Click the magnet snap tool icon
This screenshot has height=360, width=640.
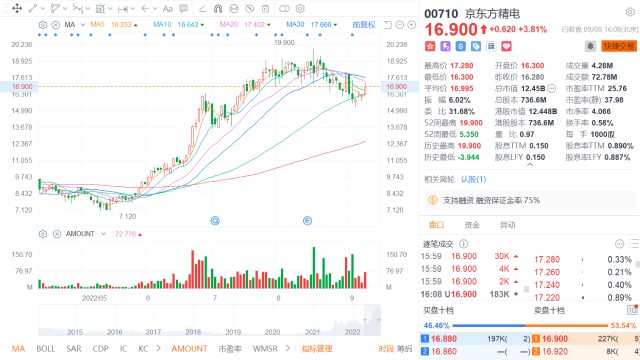[x=218, y=9]
